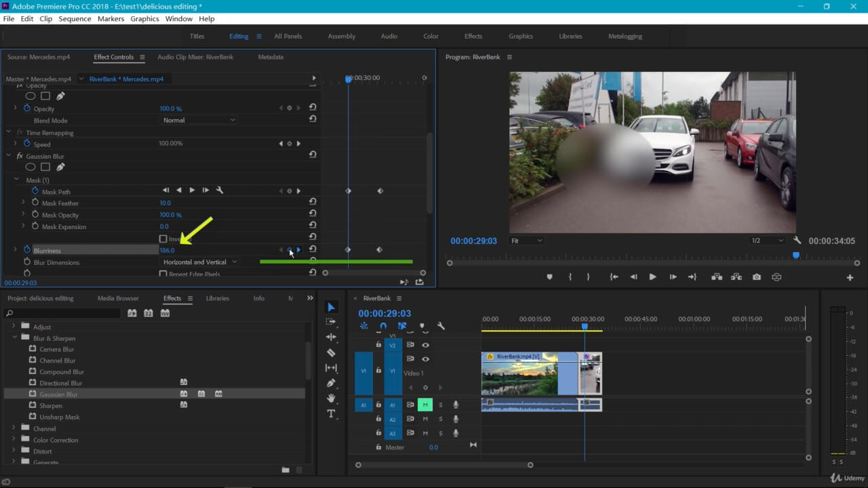Click the program monitor playhead
Image resolution: width=868 pixels, height=488 pixels.
tap(796, 256)
